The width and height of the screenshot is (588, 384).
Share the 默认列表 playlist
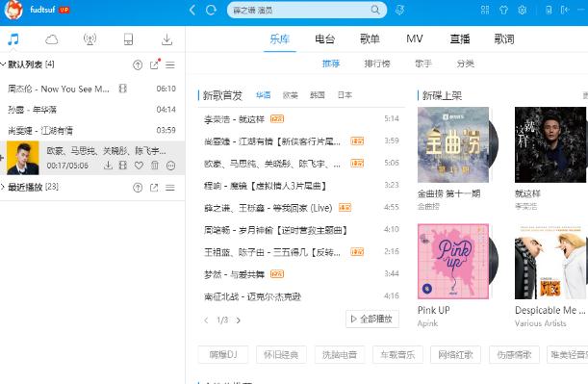155,64
